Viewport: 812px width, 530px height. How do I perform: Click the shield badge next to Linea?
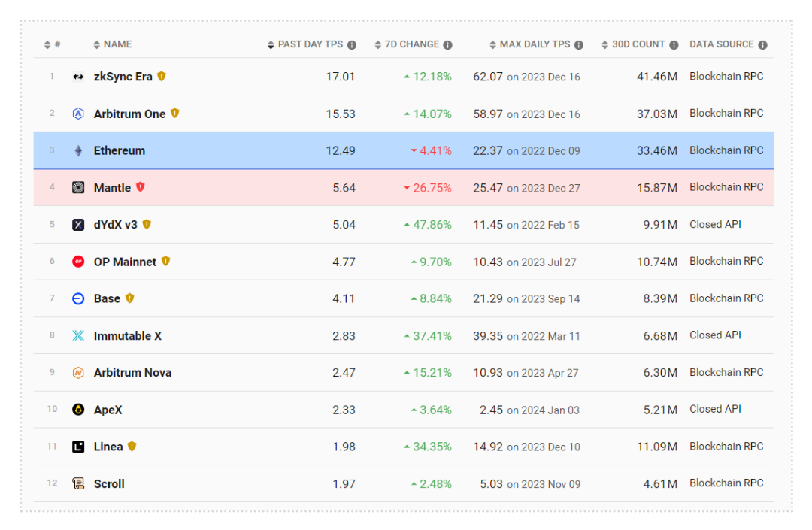point(132,446)
